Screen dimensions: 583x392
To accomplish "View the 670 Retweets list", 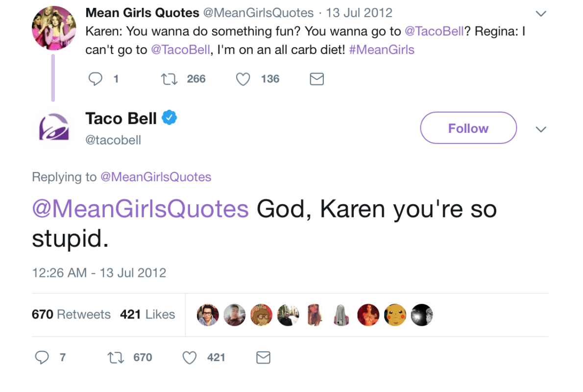I will (x=71, y=314).
